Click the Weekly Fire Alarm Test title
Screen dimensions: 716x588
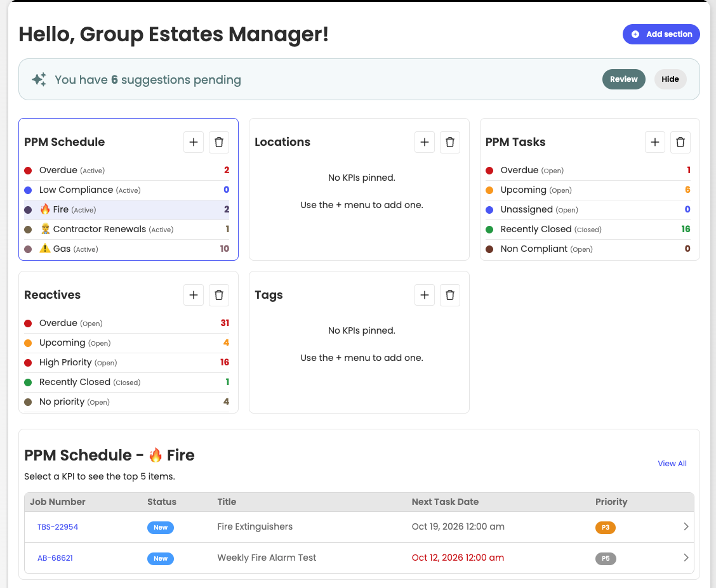[x=267, y=558]
